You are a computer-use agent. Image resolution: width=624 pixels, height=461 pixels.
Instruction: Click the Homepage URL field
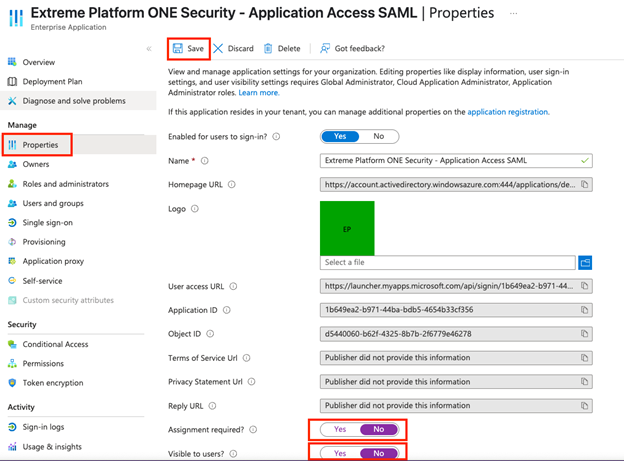pyautogui.click(x=456, y=185)
